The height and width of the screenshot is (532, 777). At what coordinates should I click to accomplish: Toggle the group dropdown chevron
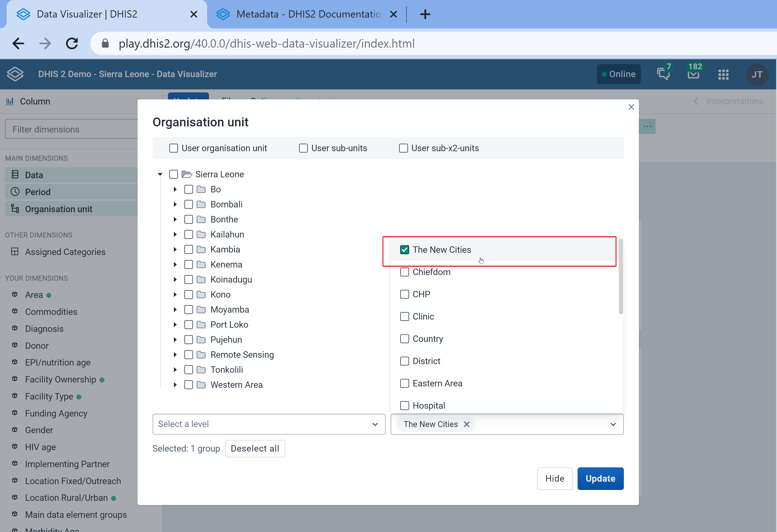[613, 424]
